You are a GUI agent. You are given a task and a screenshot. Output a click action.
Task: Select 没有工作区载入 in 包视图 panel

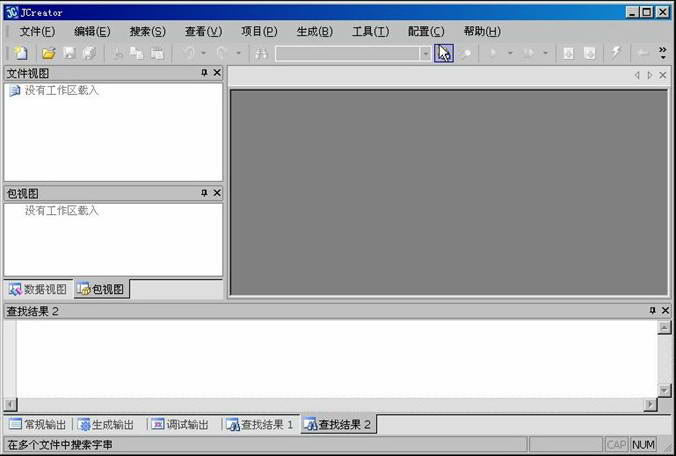62,211
